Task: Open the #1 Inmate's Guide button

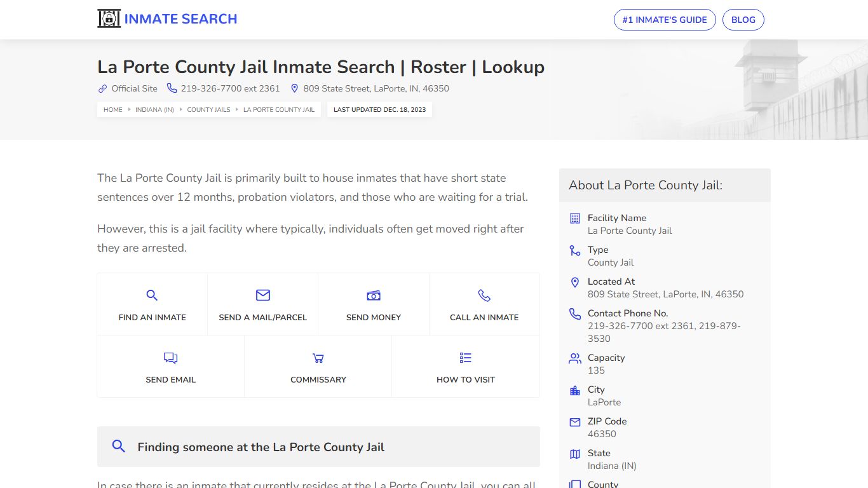Action: tap(665, 20)
